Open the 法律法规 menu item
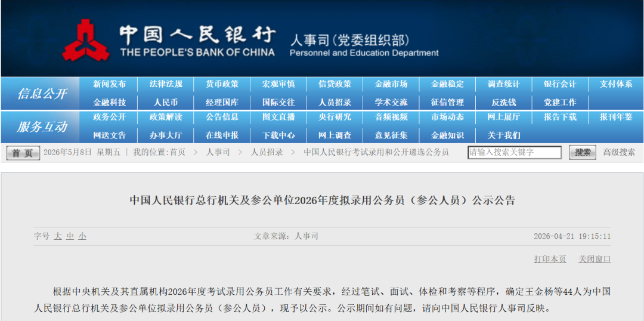This screenshot has width=644, height=321. tap(166, 84)
